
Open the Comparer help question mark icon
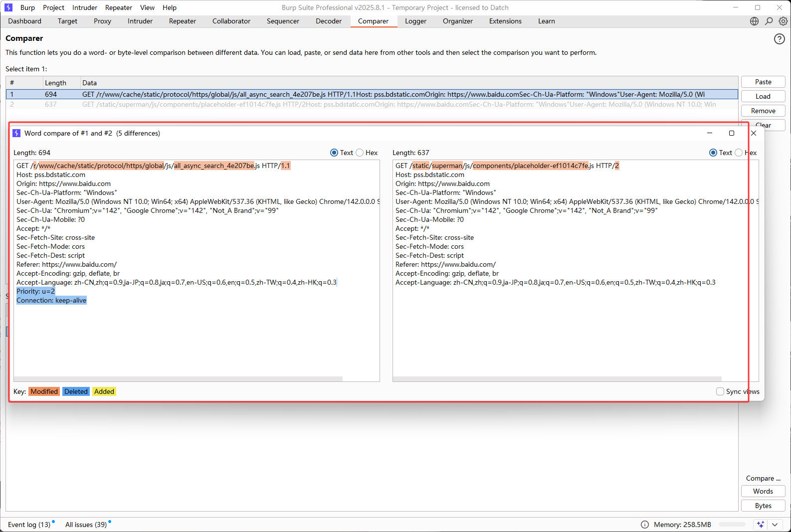point(779,39)
